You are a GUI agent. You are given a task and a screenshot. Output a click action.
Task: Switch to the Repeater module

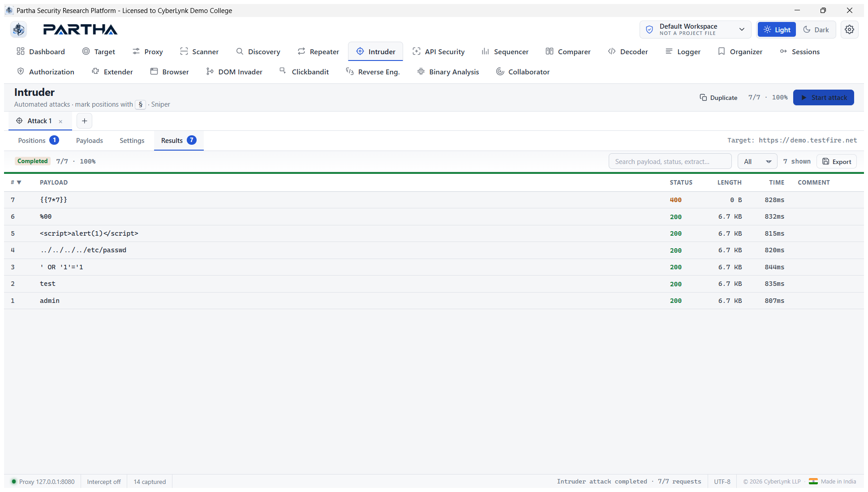click(318, 52)
